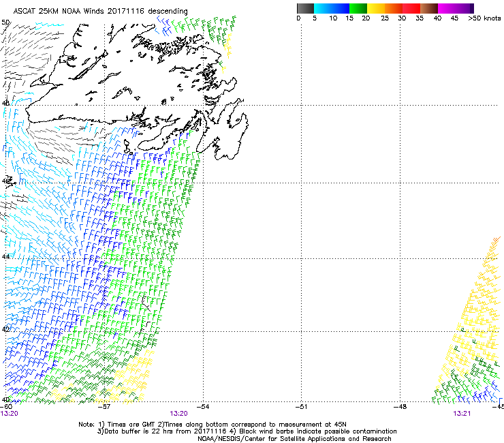
Task: Click the legend value 10
Action: point(333,18)
